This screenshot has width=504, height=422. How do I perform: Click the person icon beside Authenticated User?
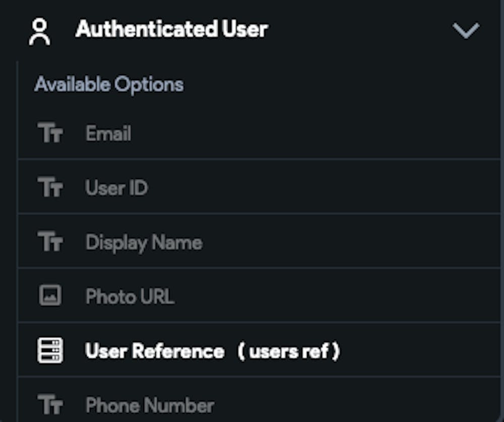pyautogui.click(x=39, y=32)
